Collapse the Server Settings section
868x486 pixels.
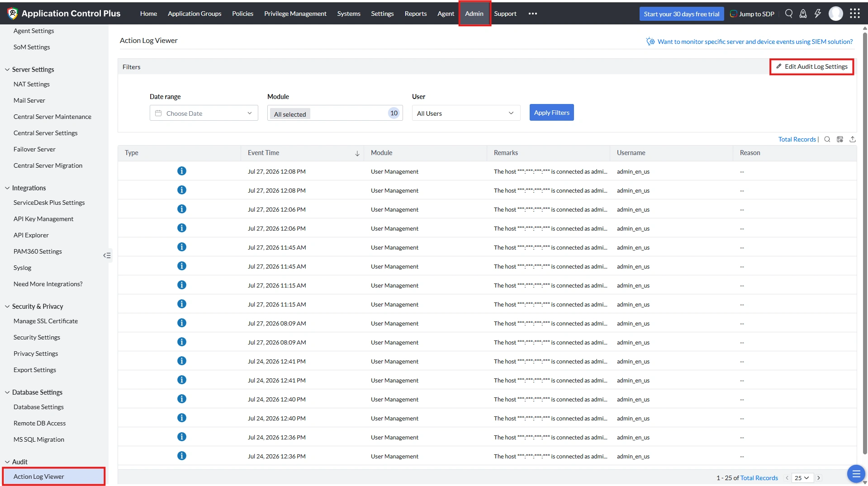click(7, 70)
